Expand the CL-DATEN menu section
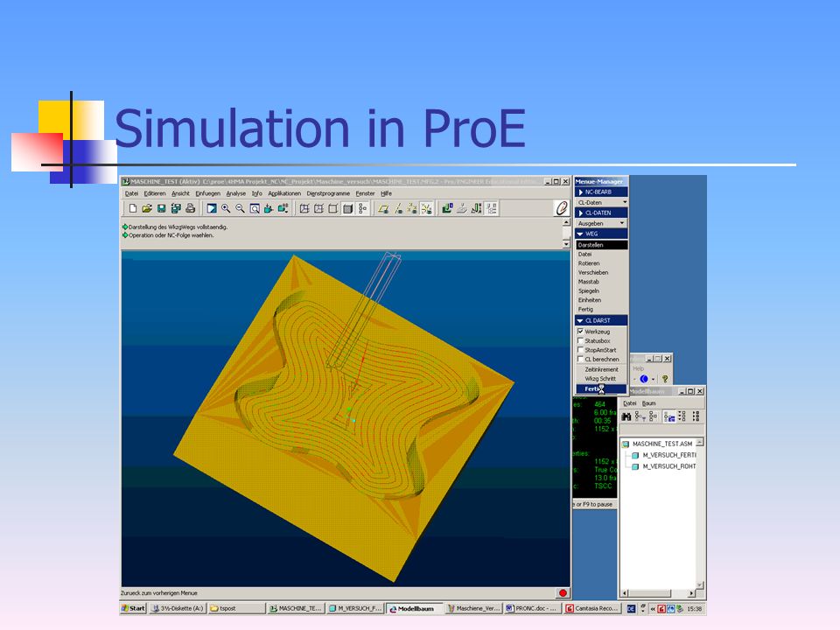Screen dimensions: 840x630 point(602,213)
